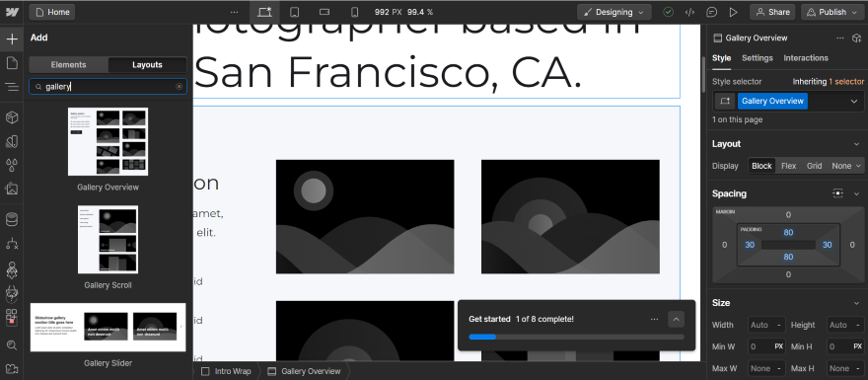This screenshot has width=868, height=380.
Task: Select the Gallery Slider layout thumbnail
Action: click(108, 327)
